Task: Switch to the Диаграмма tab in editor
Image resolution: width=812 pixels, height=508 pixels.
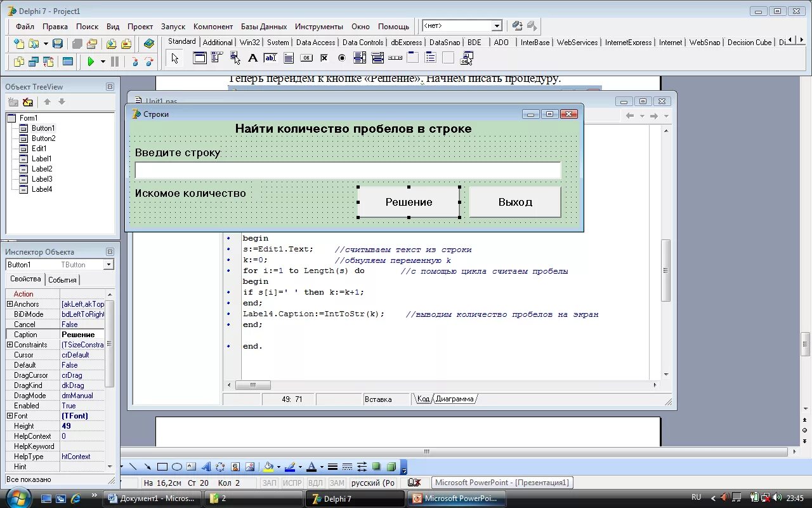Action: (x=454, y=399)
